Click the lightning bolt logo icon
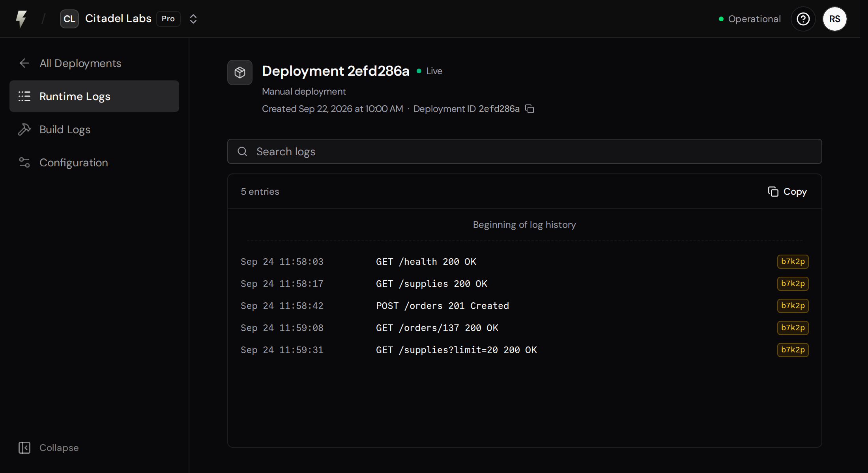 [x=21, y=19]
